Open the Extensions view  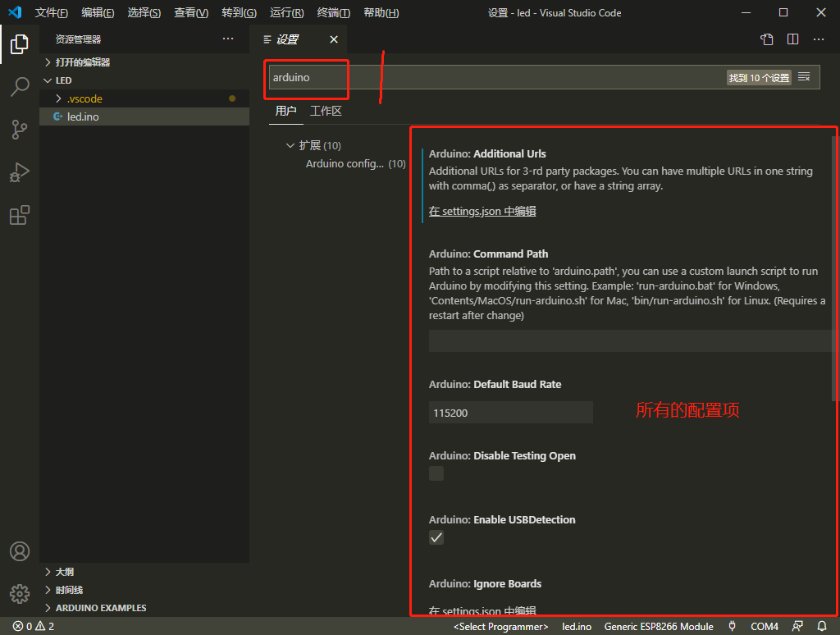point(20,215)
